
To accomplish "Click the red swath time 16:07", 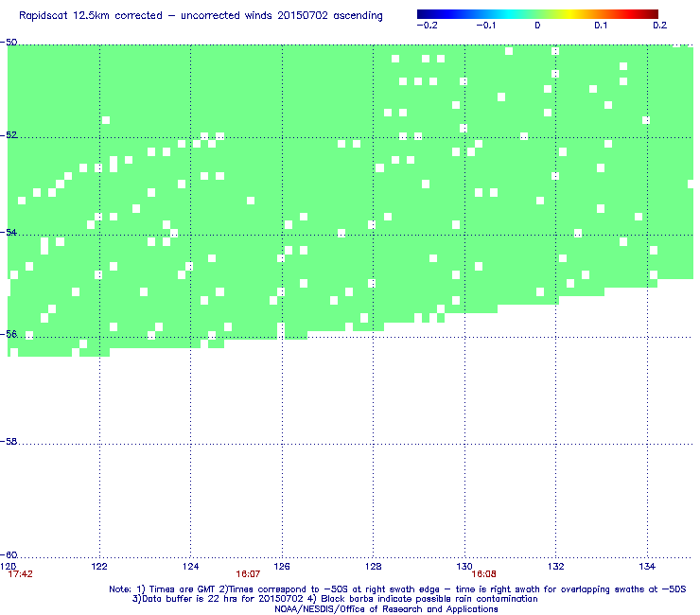I will point(248,574).
